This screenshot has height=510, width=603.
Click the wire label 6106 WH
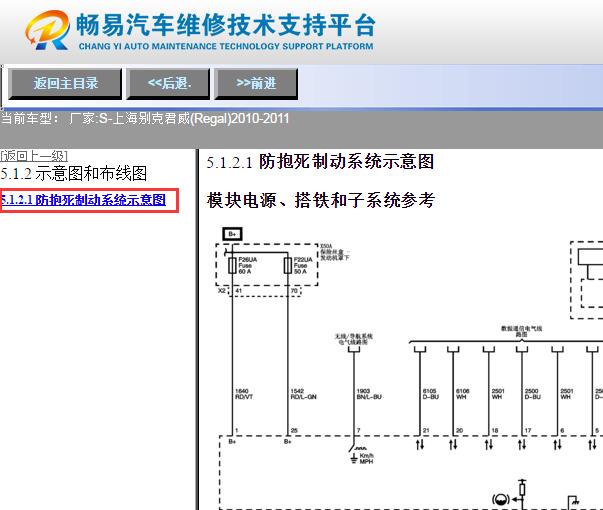(x=463, y=394)
